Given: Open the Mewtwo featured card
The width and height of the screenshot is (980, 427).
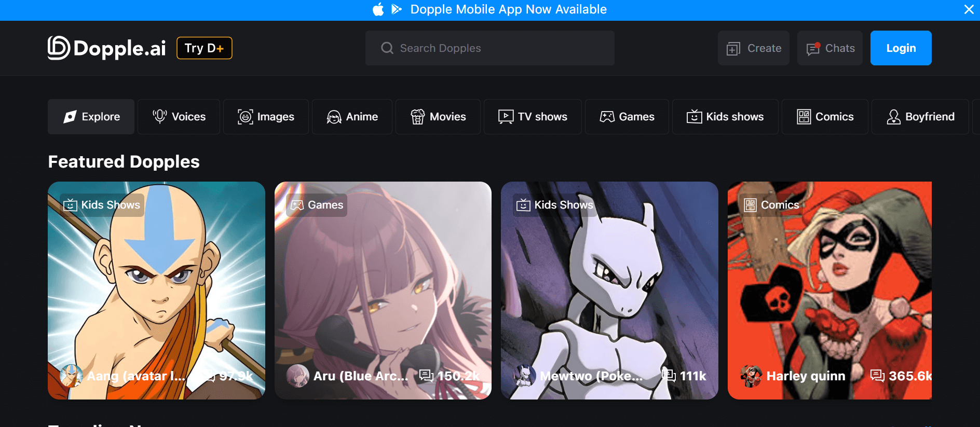Looking at the screenshot, I should tap(609, 291).
